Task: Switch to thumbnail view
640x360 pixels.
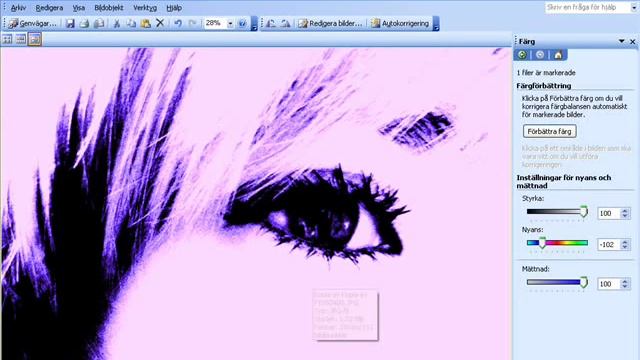Action: click(x=7, y=39)
